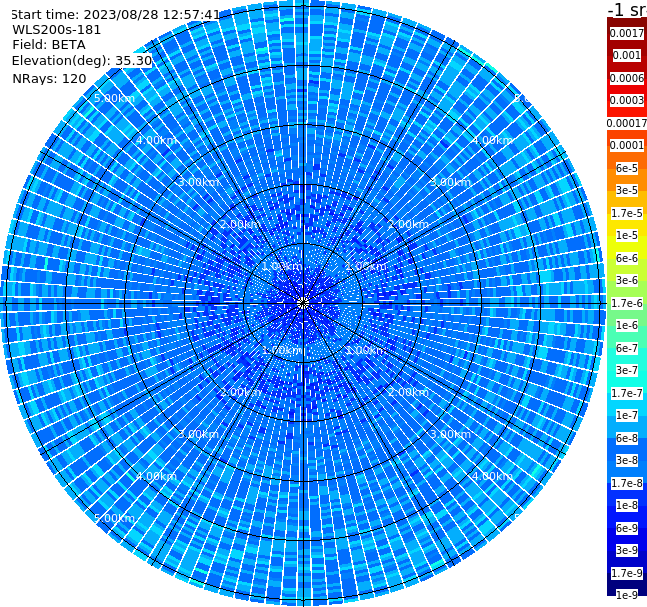Click the northeast 4.00km range label

(x=492, y=140)
